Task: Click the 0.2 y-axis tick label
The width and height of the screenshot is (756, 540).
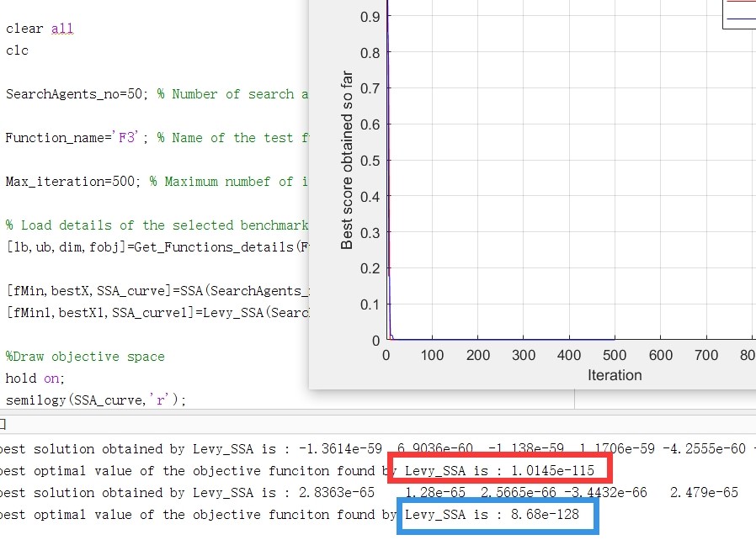Action: click(x=370, y=269)
